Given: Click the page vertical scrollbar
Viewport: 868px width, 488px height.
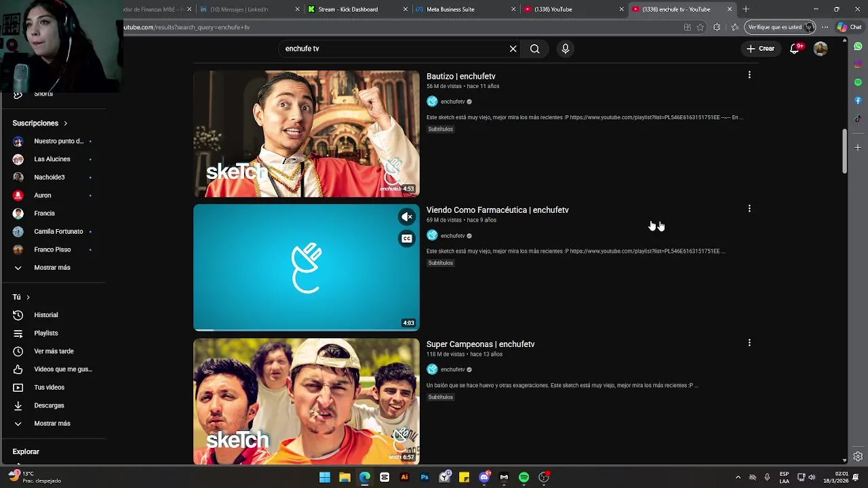Looking at the screenshot, I should coord(844,152).
